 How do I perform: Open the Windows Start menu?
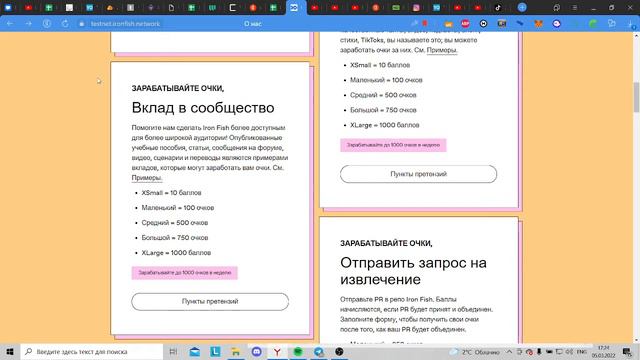(x=10, y=351)
